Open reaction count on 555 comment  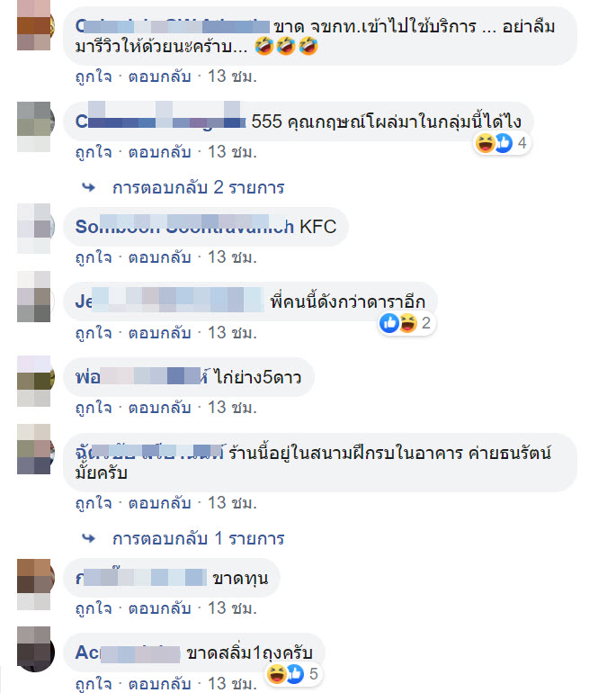pos(502,143)
